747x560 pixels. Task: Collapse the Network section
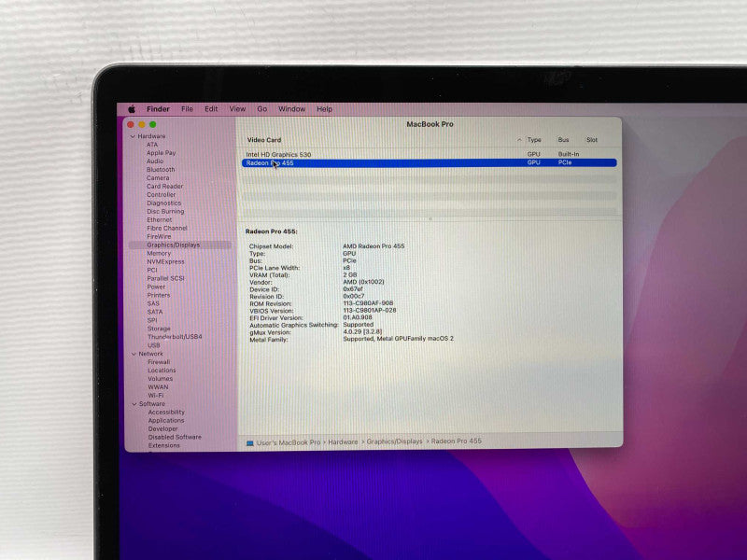click(134, 354)
